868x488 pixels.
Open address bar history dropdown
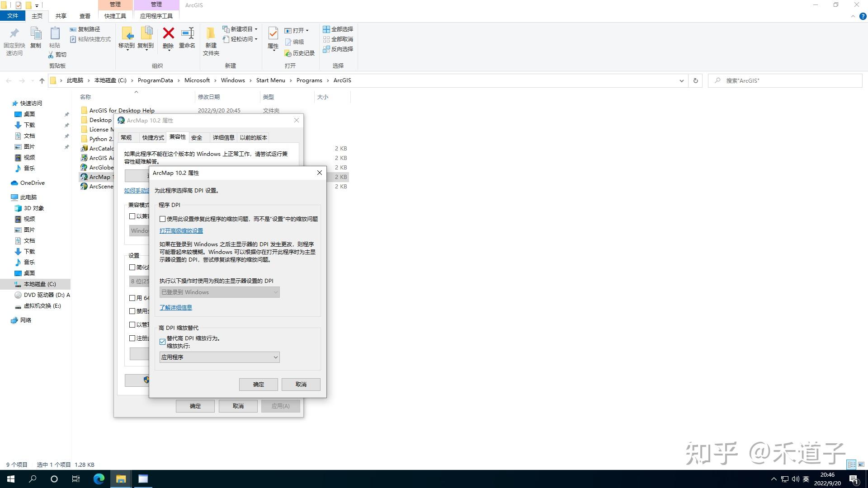click(x=681, y=80)
